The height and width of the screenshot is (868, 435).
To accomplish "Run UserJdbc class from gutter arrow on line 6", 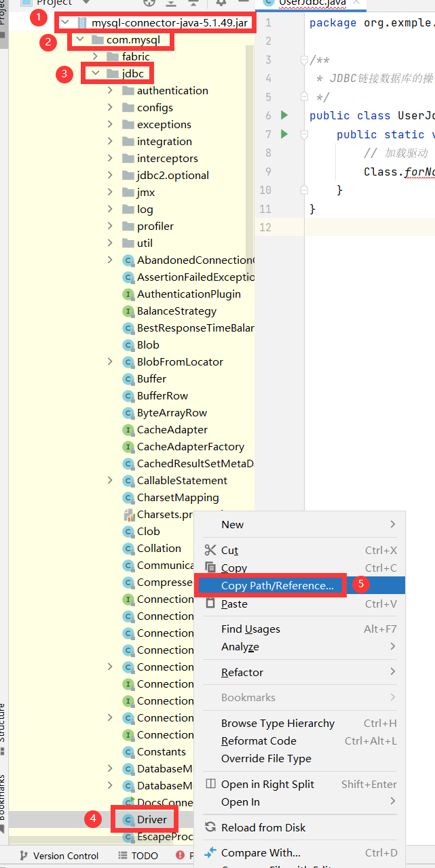I will point(284,115).
